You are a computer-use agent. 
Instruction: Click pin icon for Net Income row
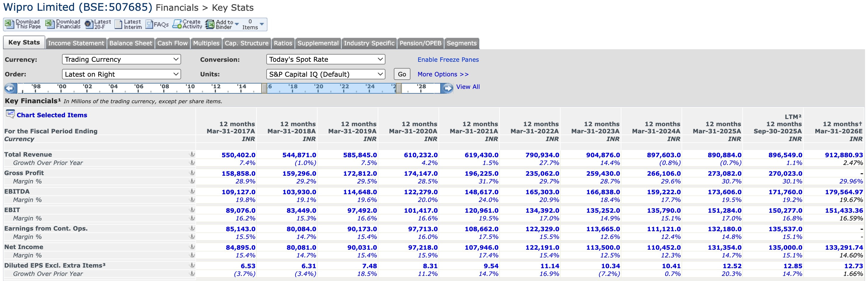pos(192,247)
